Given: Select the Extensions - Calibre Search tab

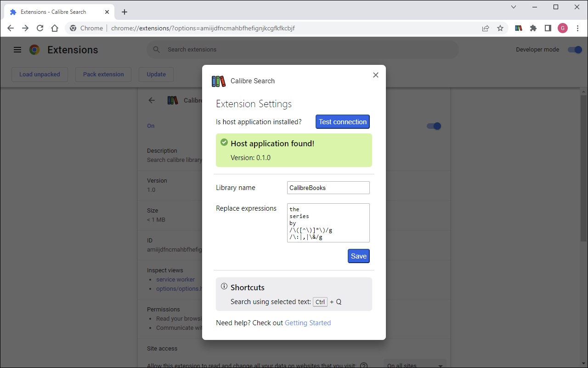Looking at the screenshot, I should (x=59, y=12).
